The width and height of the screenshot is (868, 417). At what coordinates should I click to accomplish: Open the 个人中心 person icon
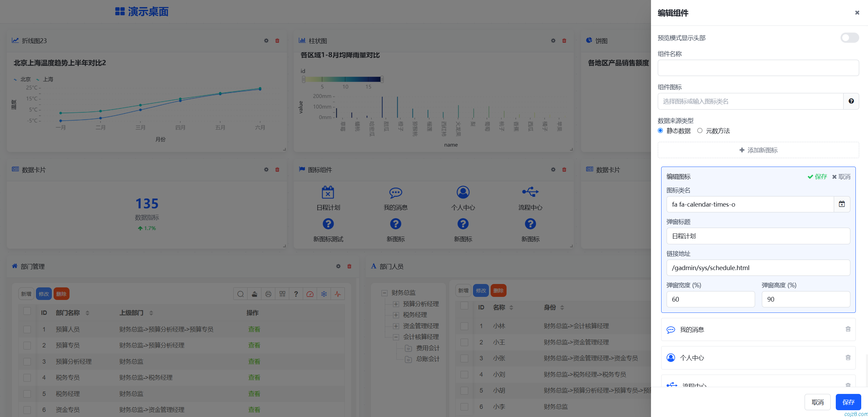pyautogui.click(x=463, y=192)
